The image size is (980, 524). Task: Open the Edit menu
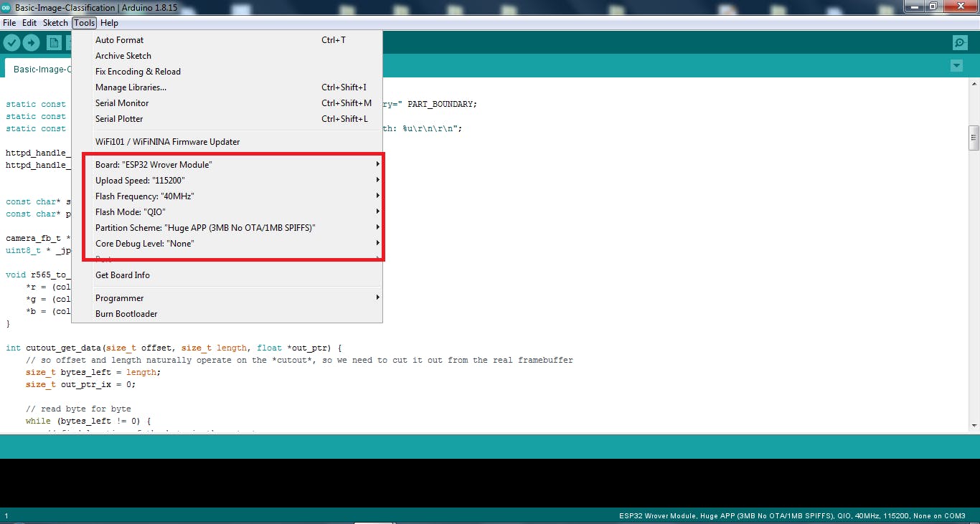click(x=29, y=23)
